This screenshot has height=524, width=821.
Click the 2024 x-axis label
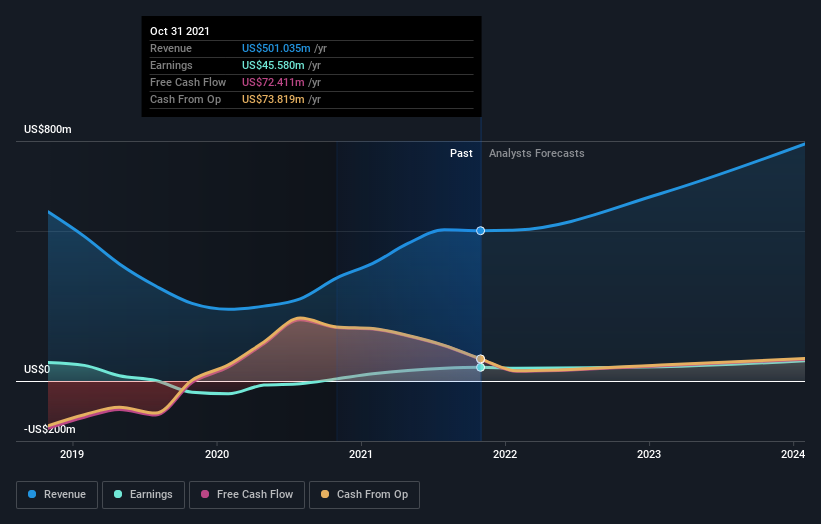coord(793,454)
